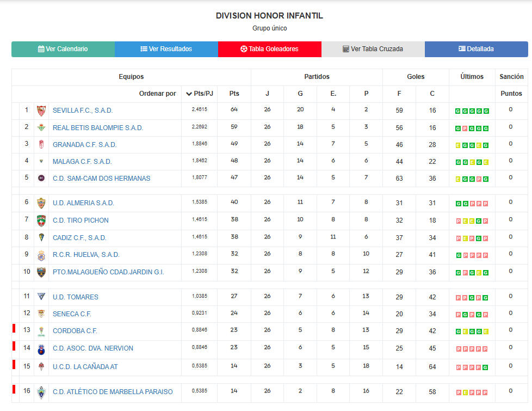Click the C.D. Asoc. Dva. Nervion crest
Screen dimensions: 532x411
click(x=41, y=349)
